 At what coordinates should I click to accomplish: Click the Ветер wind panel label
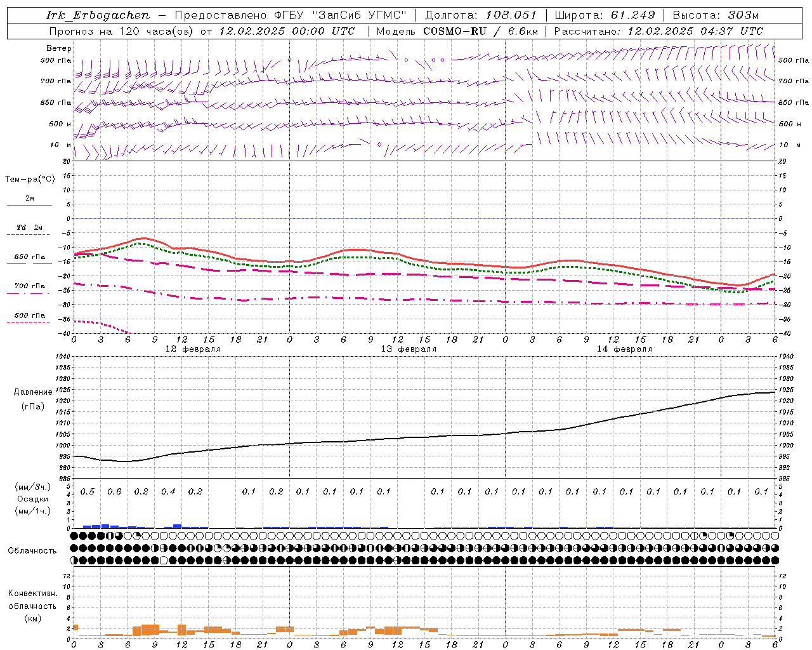[x=59, y=48]
